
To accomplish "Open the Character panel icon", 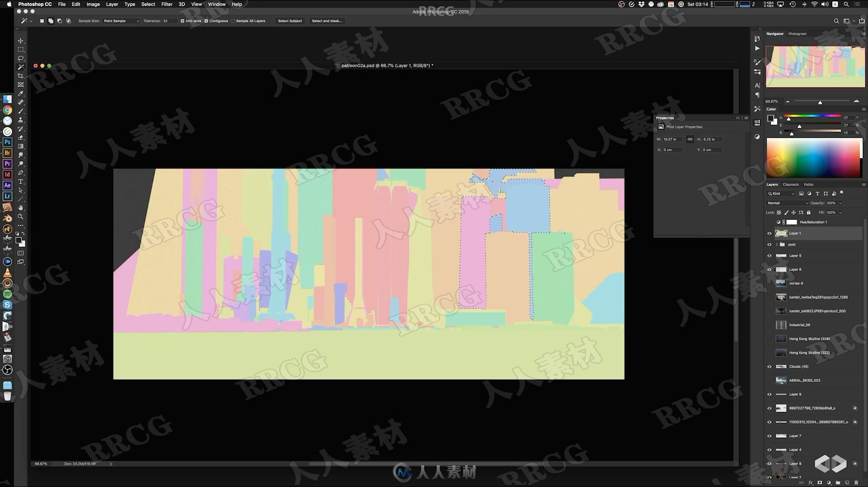I will coord(757,85).
